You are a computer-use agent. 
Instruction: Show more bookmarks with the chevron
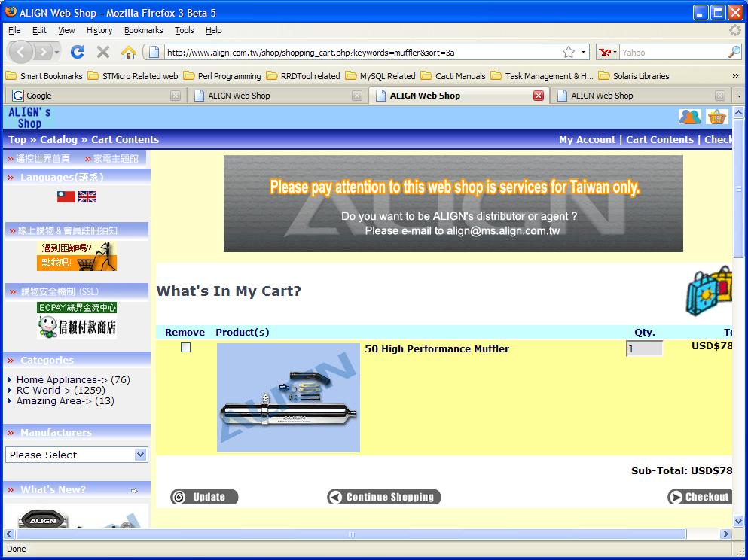pos(735,76)
